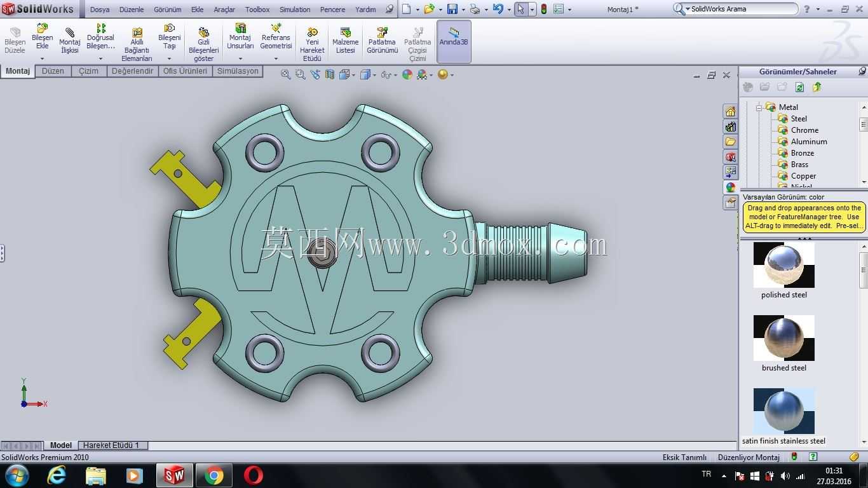Viewport: 868px width, 488px height.
Task: Click the Zoom to Area icon
Action: click(301, 74)
